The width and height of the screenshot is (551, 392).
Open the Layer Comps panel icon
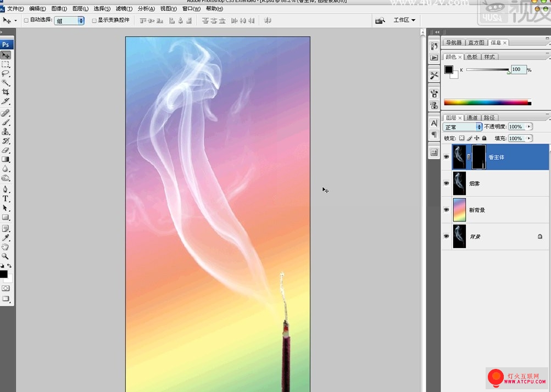[434, 152]
